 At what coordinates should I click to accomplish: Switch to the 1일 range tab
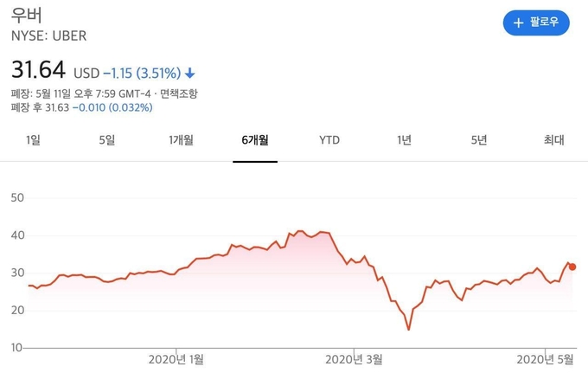click(x=33, y=140)
